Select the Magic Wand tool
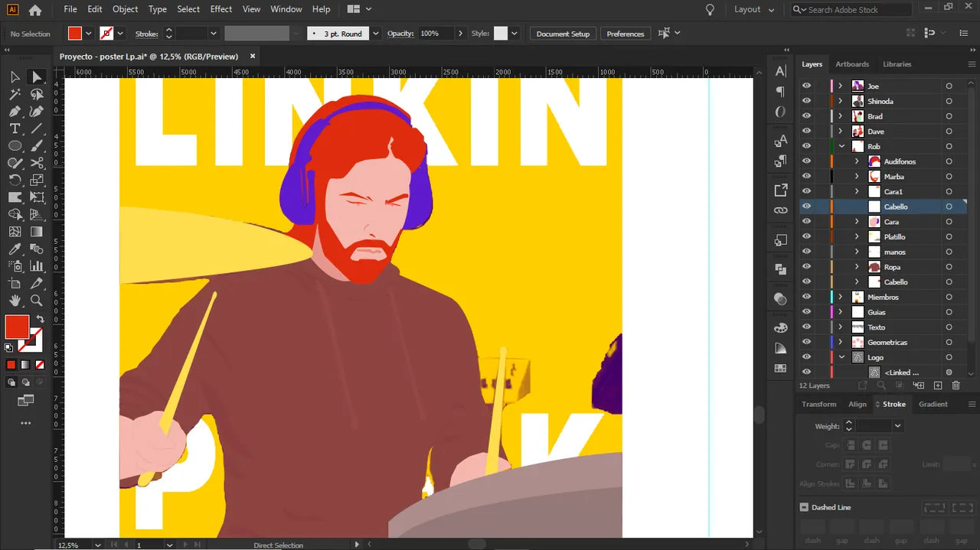980x550 pixels. (15, 94)
